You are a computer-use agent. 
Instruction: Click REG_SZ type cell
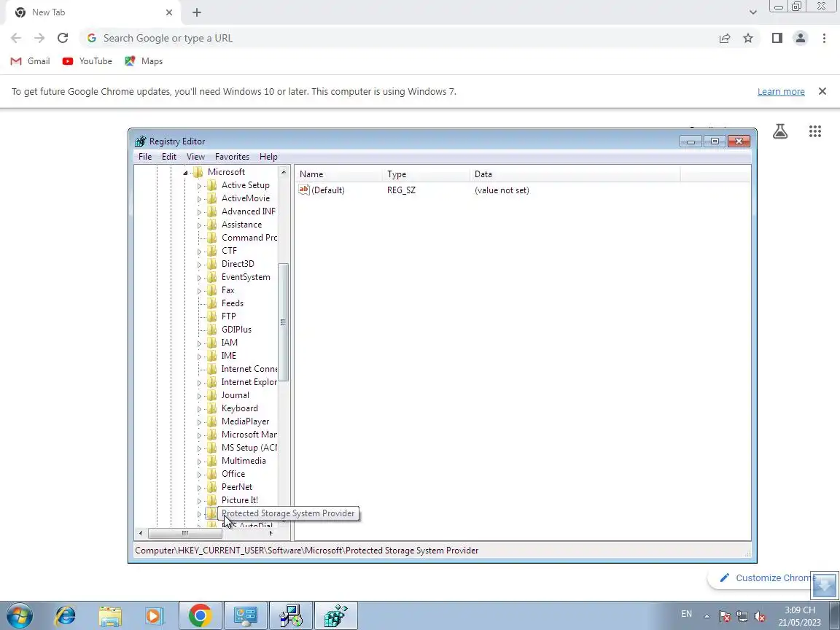tap(401, 190)
